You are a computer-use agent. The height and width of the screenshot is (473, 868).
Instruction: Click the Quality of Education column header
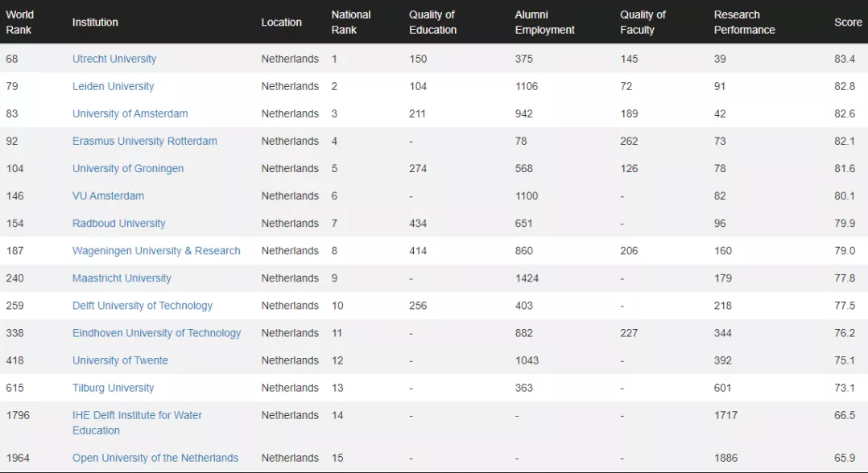(433, 23)
